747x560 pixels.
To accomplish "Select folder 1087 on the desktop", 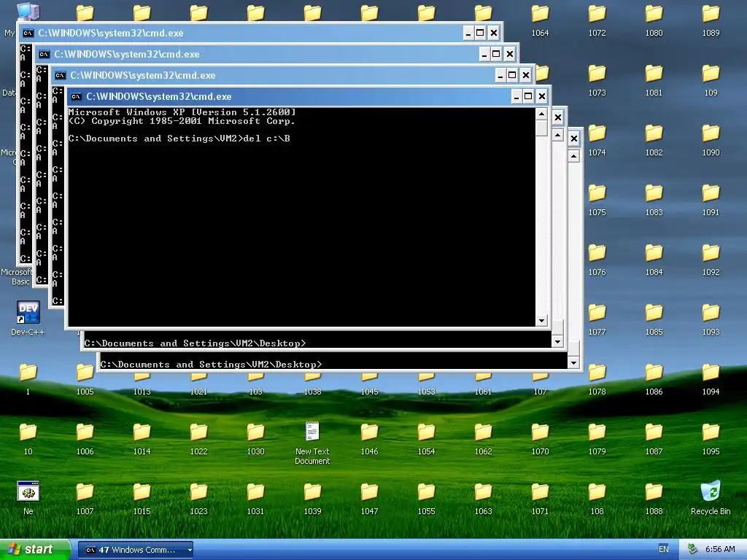I will coord(654,439).
